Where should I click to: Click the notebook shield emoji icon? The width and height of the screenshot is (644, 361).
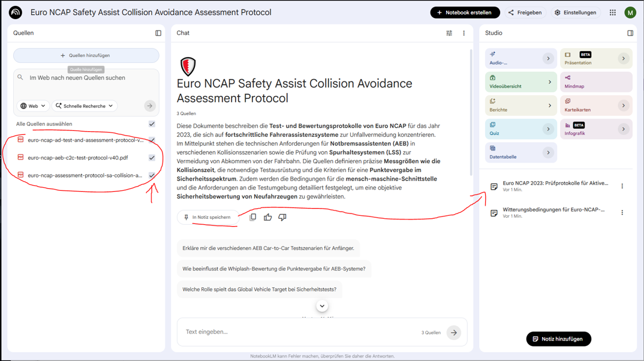coord(188,66)
